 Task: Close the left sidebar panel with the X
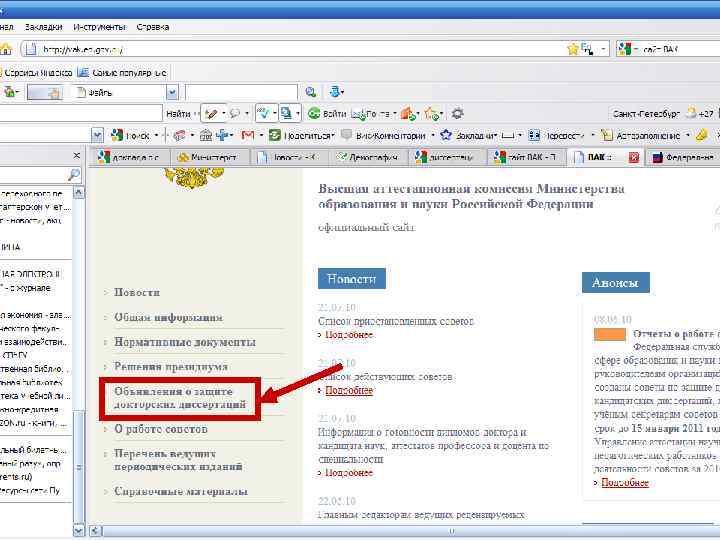tap(77, 156)
